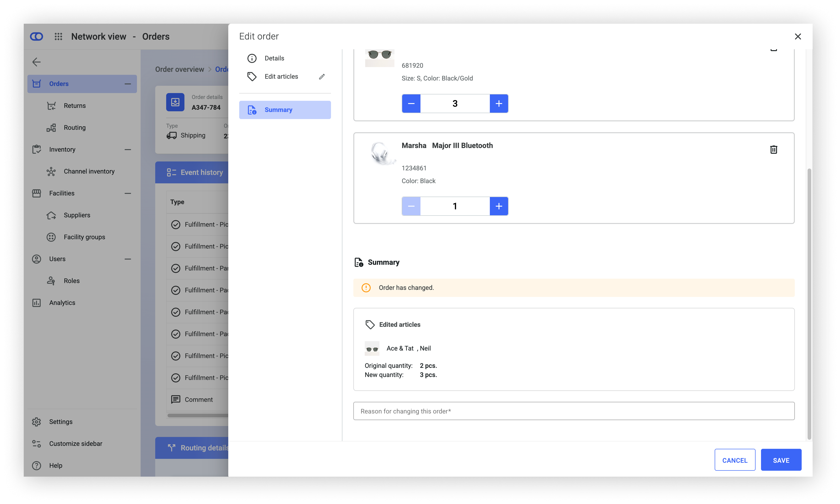Viewport: 840px width, 504px height.
Task: Delete the Marsha Major III Bluetooth article
Action: (773, 149)
